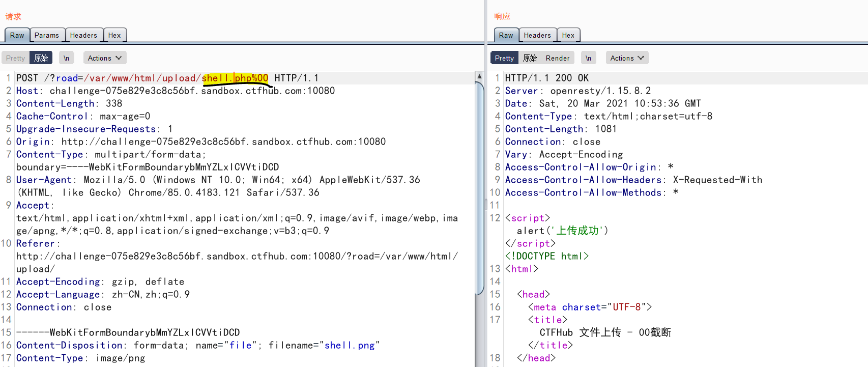This screenshot has width=868, height=367.
Task: Click Content-Length value 338
Action: click(x=114, y=103)
